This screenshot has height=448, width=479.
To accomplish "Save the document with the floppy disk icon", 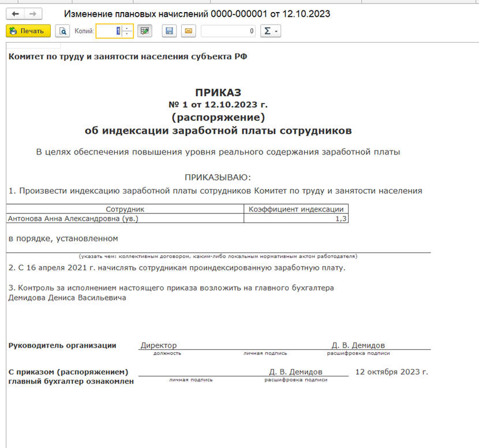I will pyautogui.click(x=169, y=31).
